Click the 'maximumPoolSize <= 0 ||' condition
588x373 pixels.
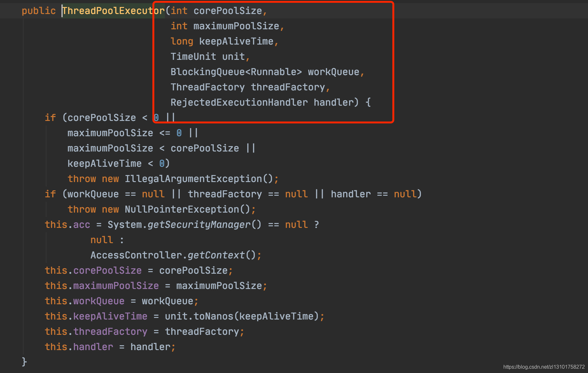[x=133, y=133]
